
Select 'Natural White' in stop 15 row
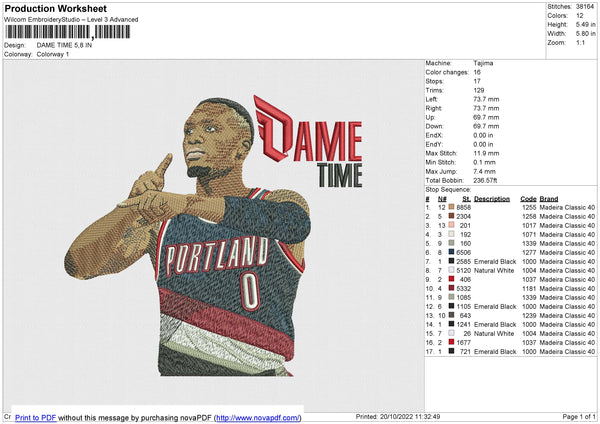pyautogui.click(x=494, y=333)
